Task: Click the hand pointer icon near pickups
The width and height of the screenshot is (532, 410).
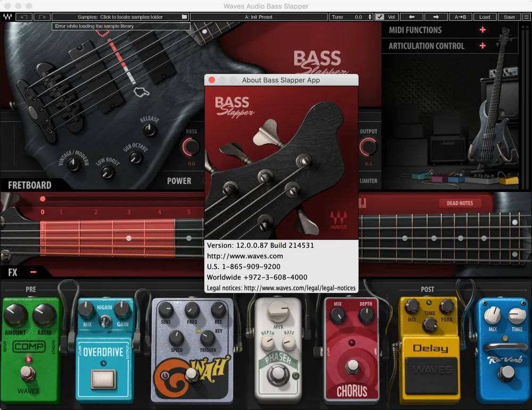Action: click(x=142, y=91)
